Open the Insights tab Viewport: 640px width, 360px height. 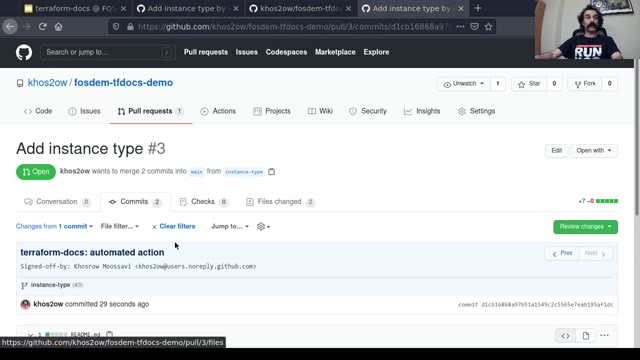(422, 111)
